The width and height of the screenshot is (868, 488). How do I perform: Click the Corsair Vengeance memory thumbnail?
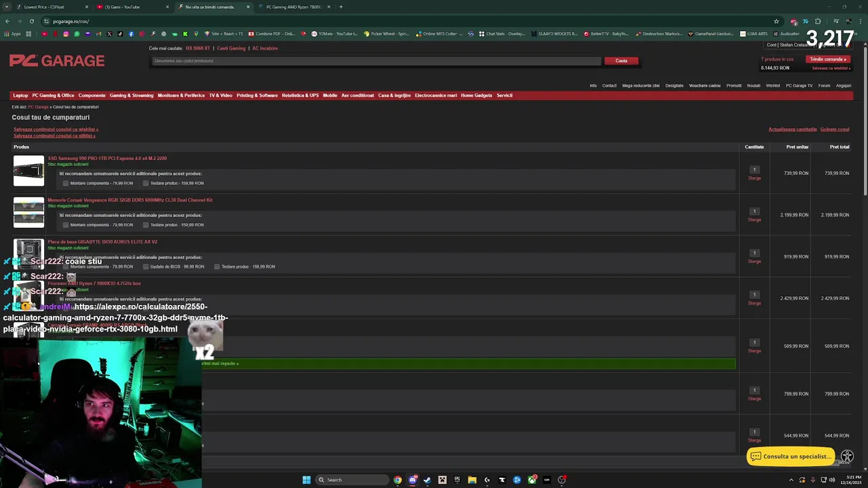[x=28, y=213]
